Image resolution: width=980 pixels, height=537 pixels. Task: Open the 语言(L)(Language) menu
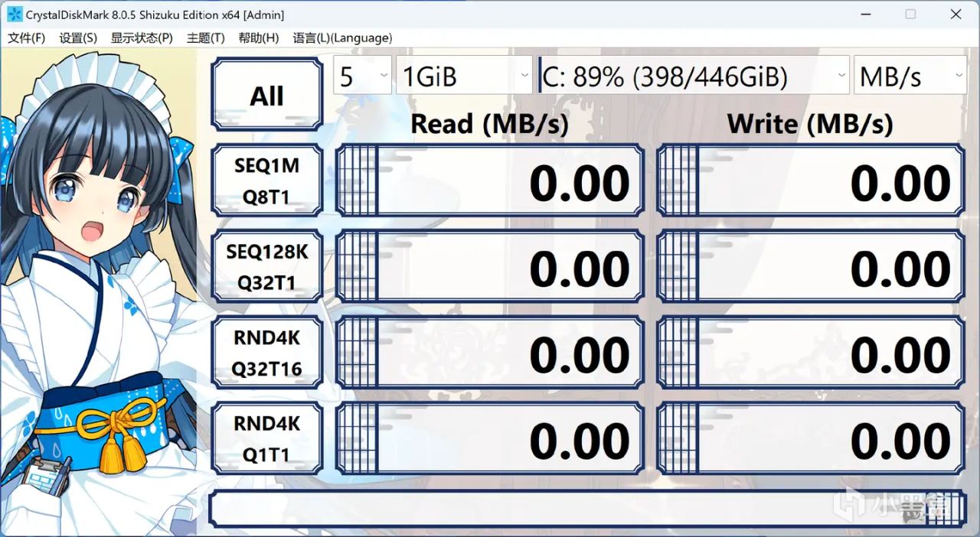point(342,38)
